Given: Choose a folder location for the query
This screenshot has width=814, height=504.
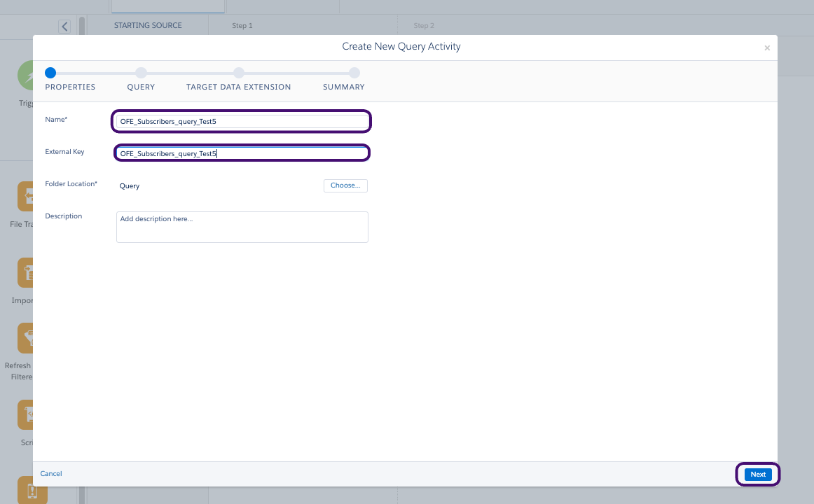Looking at the screenshot, I should click(345, 185).
